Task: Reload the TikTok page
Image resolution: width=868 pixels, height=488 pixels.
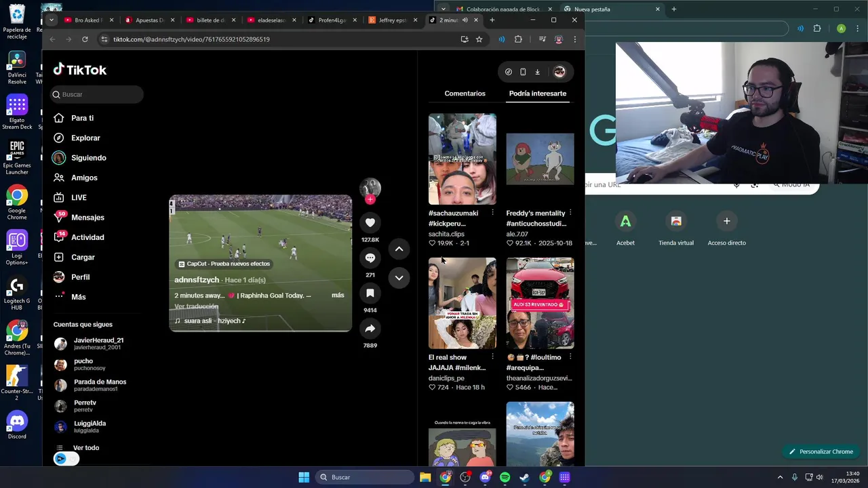Action: pyautogui.click(x=85, y=39)
